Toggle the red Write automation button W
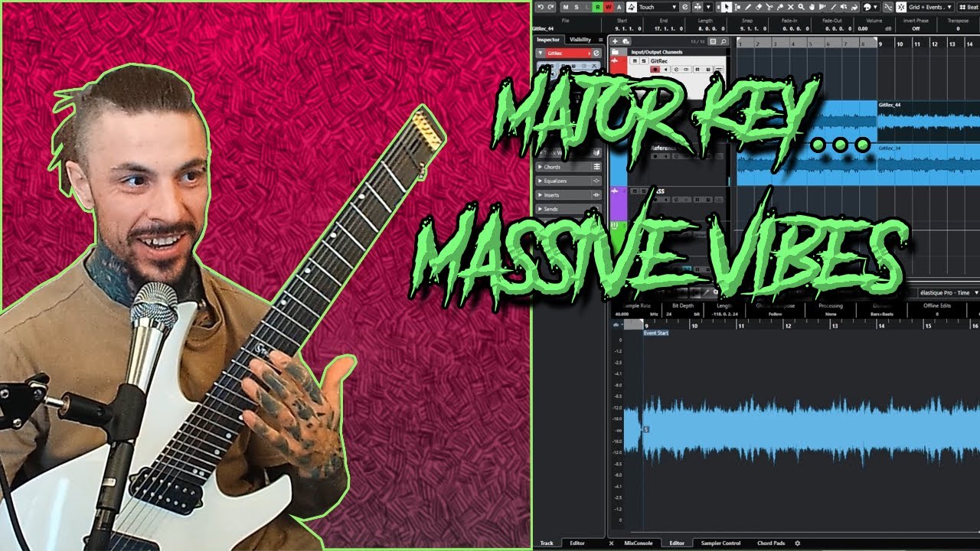980x551 pixels. (x=609, y=7)
